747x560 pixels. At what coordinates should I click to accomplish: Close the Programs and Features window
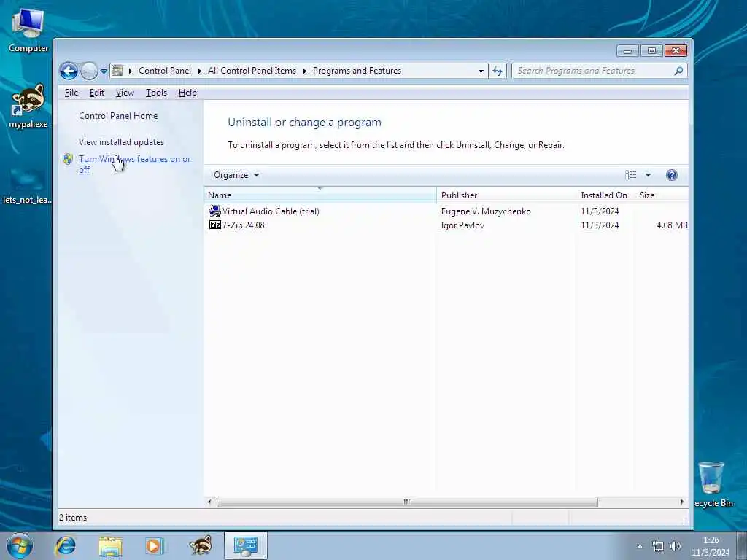pyautogui.click(x=676, y=50)
